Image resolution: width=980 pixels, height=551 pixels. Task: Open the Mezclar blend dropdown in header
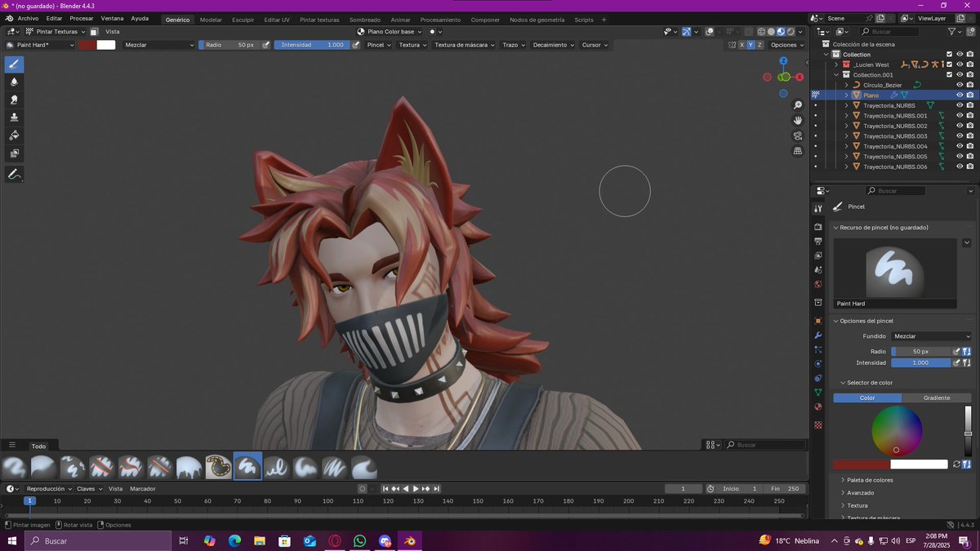click(x=159, y=45)
